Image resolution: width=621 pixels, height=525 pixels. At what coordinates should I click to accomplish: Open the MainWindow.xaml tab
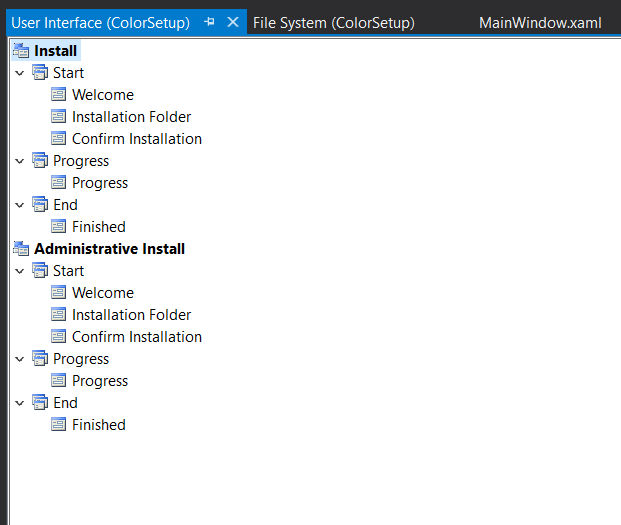540,23
